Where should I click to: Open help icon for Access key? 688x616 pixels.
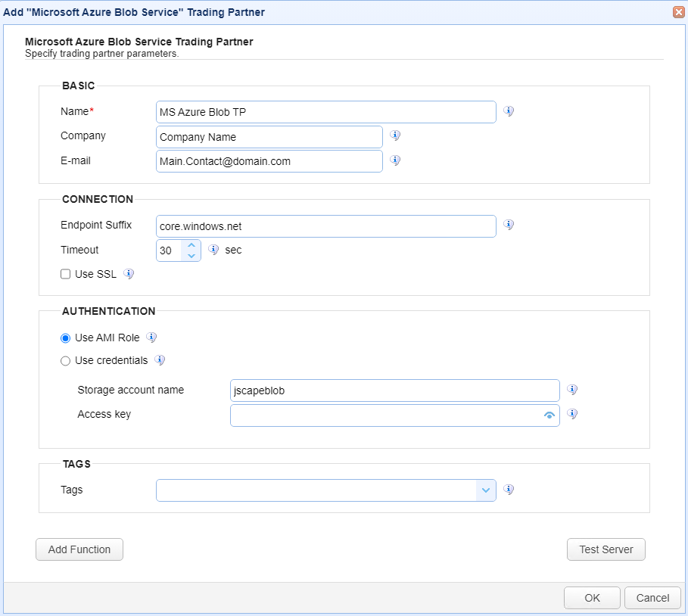tap(572, 414)
